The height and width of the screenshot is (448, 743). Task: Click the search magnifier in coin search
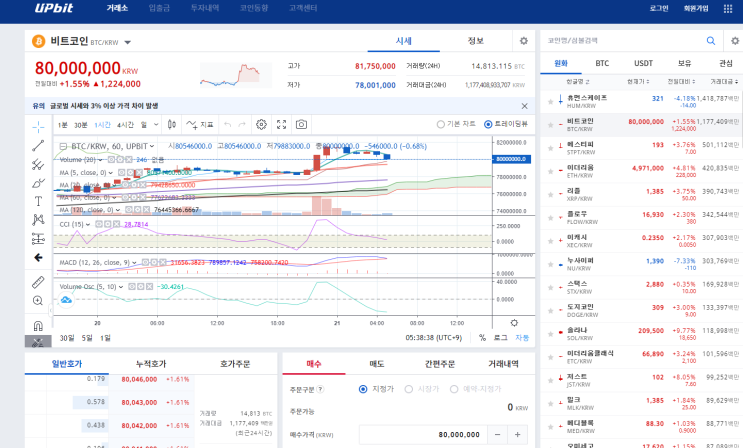click(711, 41)
